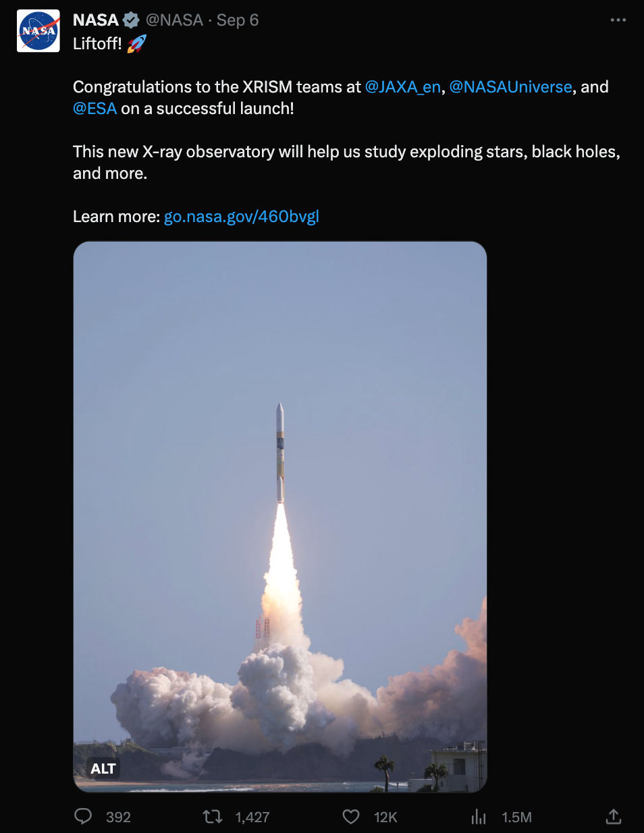Open the rocket launch photo
This screenshot has width=644, height=833.
click(280, 517)
